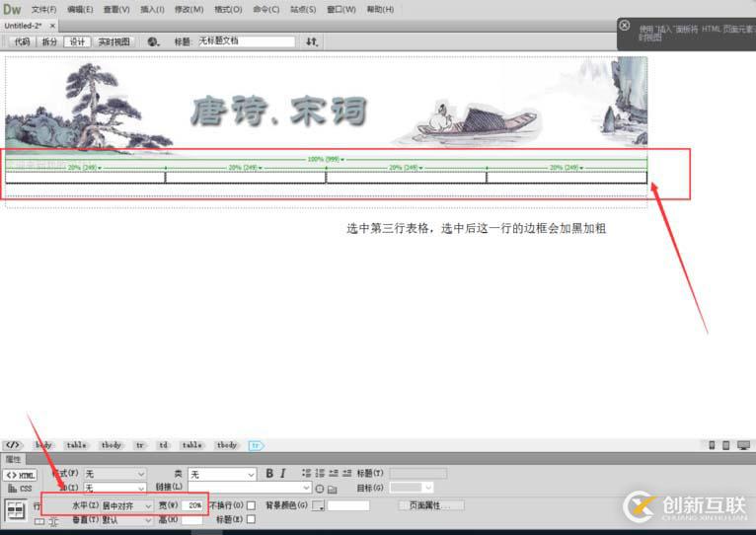Open the first column 20% width dropdown

pos(100,168)
